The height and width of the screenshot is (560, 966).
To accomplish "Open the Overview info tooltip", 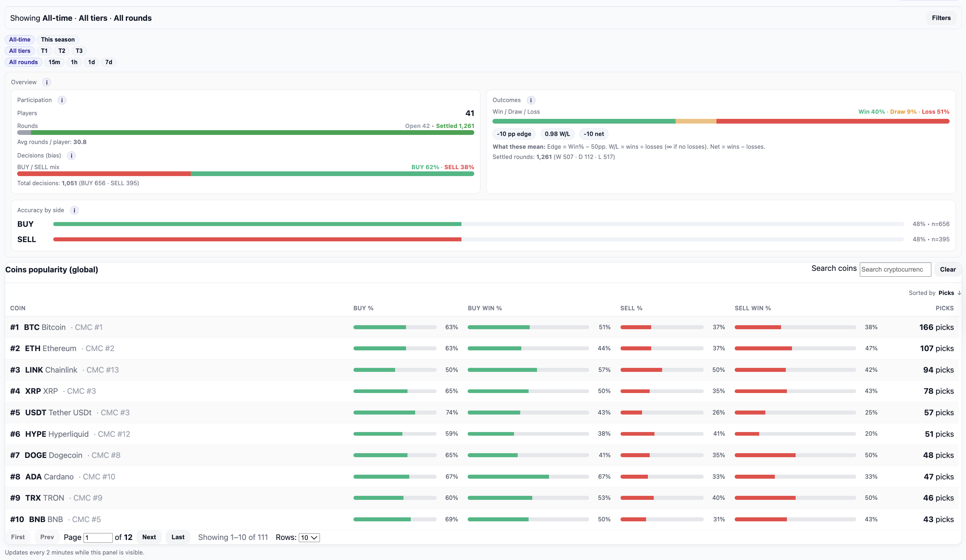I will click(x=46, y=82).
